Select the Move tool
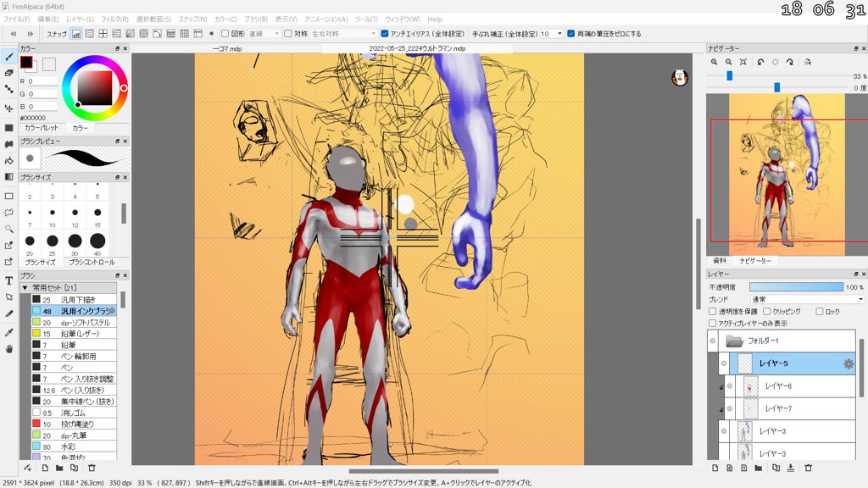Viewport: 868px width, 488px height. click(8, 108)
